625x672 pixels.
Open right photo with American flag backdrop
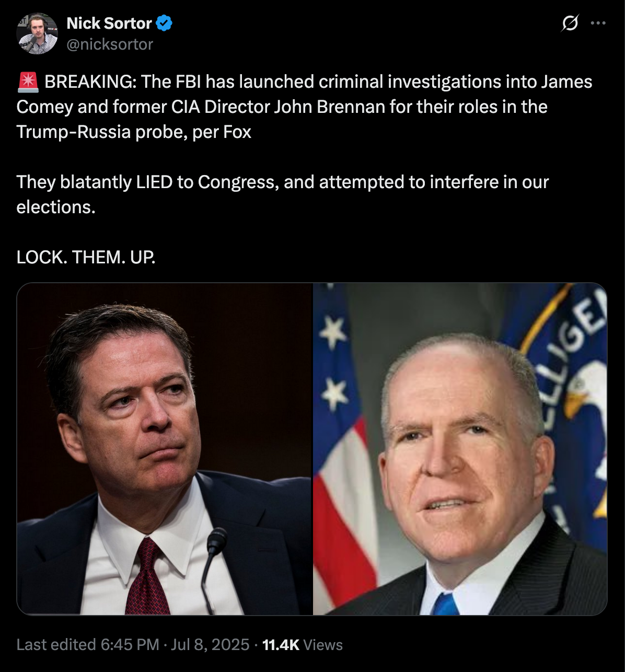[x=460, y=449]
